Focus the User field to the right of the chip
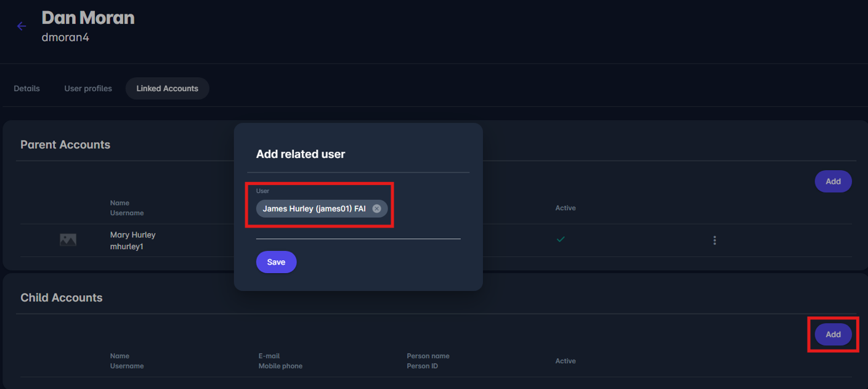 [x=424, y=210]
